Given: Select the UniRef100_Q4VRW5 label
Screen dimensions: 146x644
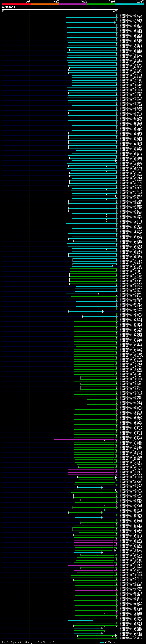Looking at the screenshot, I should (x=131, y=630).
